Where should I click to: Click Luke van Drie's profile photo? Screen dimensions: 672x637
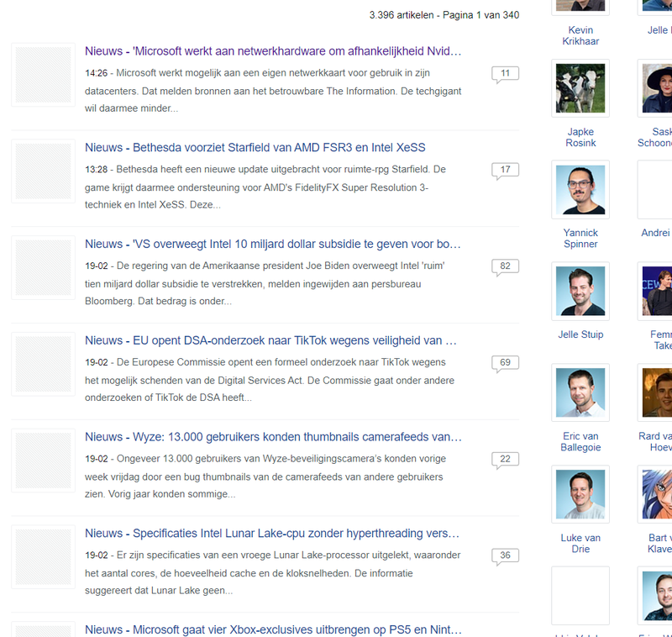(x=580, y=494)
